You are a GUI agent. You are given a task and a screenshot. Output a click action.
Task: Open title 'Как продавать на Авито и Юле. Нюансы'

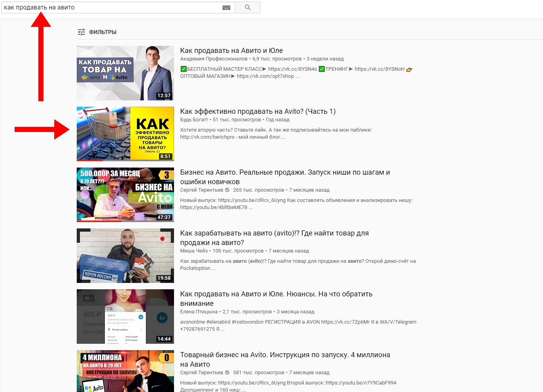tap(276, 299)
